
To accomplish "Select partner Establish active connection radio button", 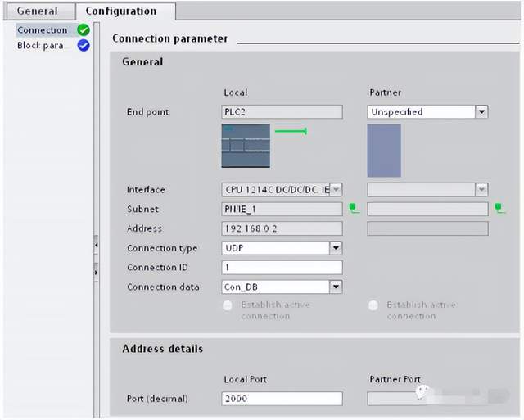I will tap(373, 305).
